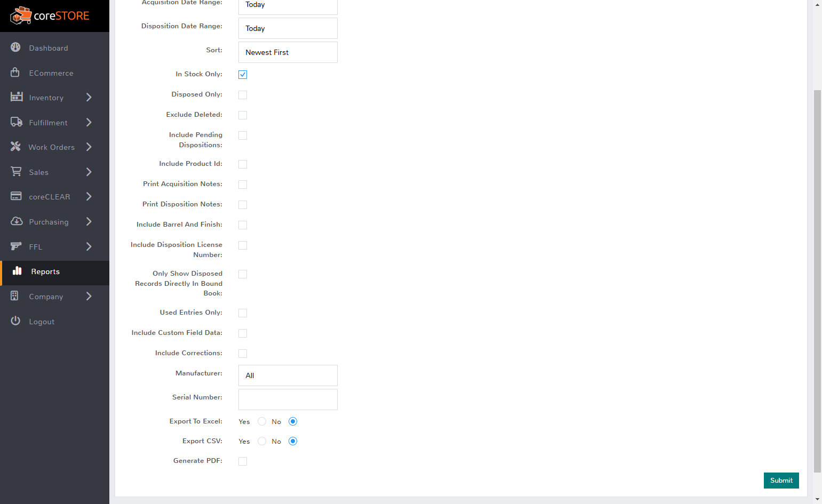Open the Sort dropdown showing Newest First

point(288,52)
